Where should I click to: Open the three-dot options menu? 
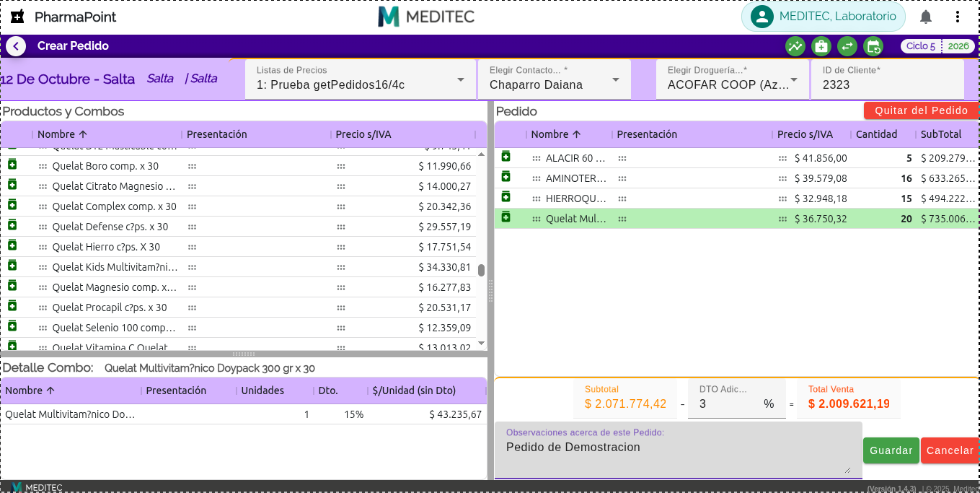click(x=958, y=17)
